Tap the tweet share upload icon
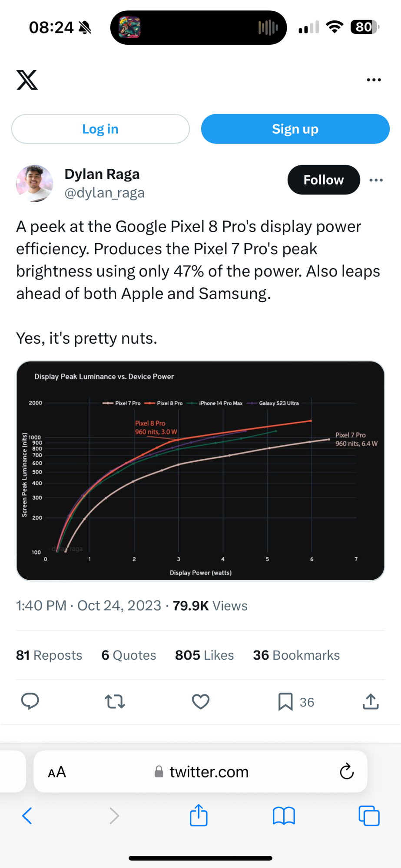 click(x=371, y=701)
